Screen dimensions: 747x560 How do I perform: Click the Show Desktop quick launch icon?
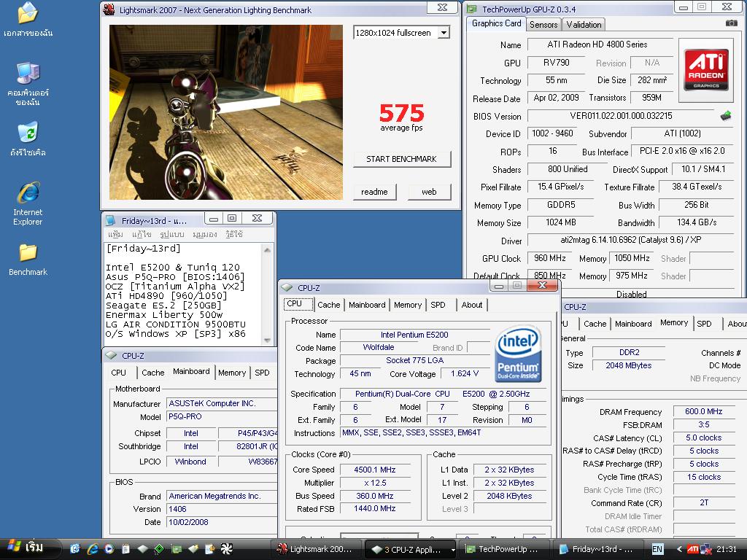coord(75,549)
